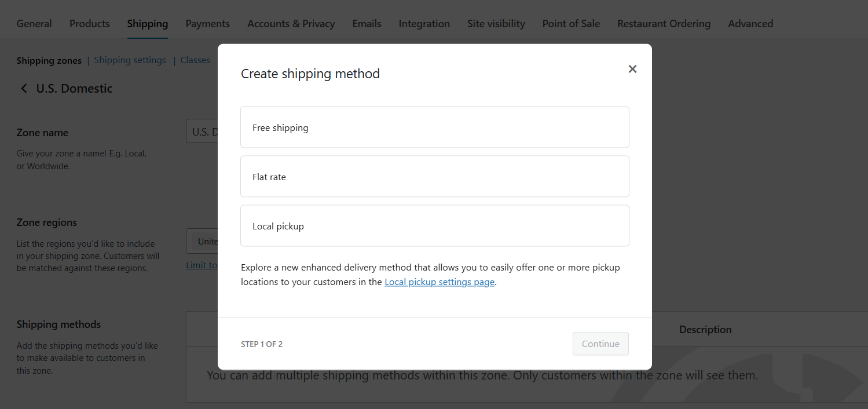Image resolution: width=868 pixels, height=409 pixels.
Task: Switch to the Products tab
Action: pos(89,23)
